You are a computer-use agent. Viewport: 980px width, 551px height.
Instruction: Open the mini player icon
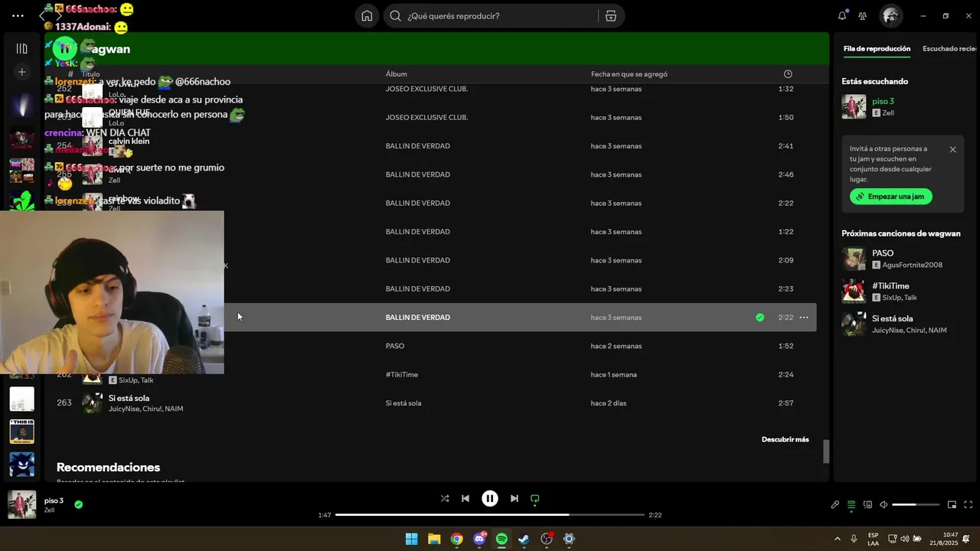point(952,504)
